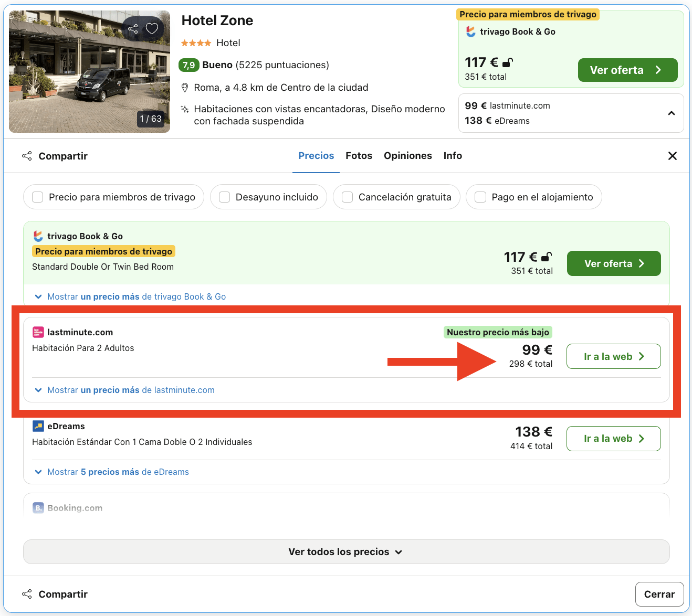Click Roma, a 4.8 km de Centro text
Viewport: 692px width, 616px height.
[x=281, y=88]
